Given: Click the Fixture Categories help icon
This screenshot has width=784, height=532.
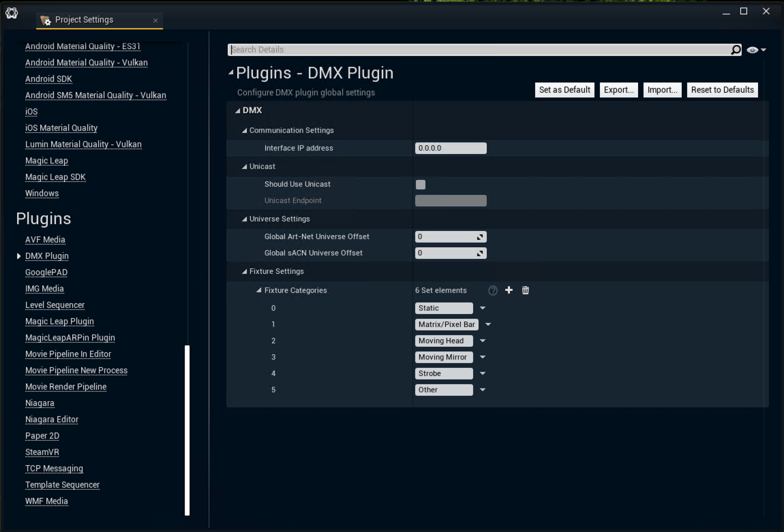Looking at the screenshot, I should [493, 290].
